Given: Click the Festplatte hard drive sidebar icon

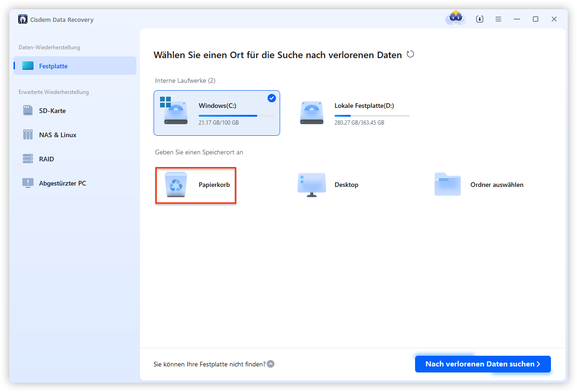Looking at the screenshot, I should pos(28,66).
